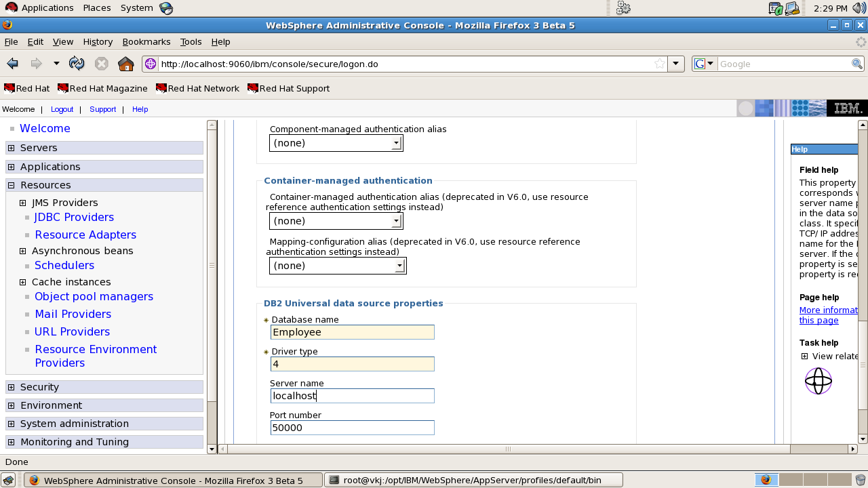Click the search magnifier icon
This screenshot has width=868, height=488.
click(857, 64)
